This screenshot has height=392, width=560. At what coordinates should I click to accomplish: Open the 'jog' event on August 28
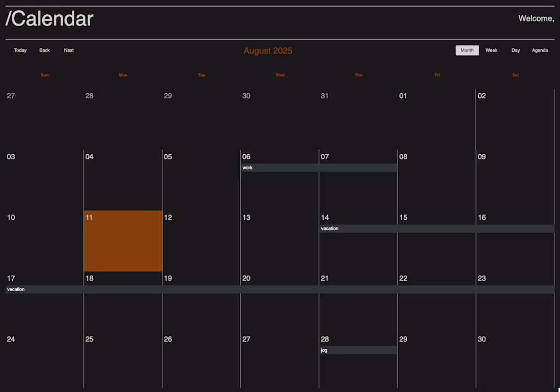tap(356, 350)
